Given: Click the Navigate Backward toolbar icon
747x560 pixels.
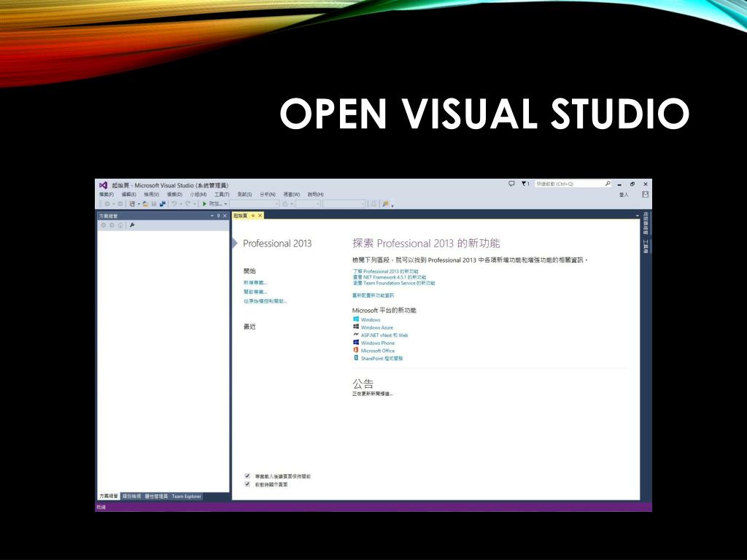Looking at the screenshot, I should (107, 204).
